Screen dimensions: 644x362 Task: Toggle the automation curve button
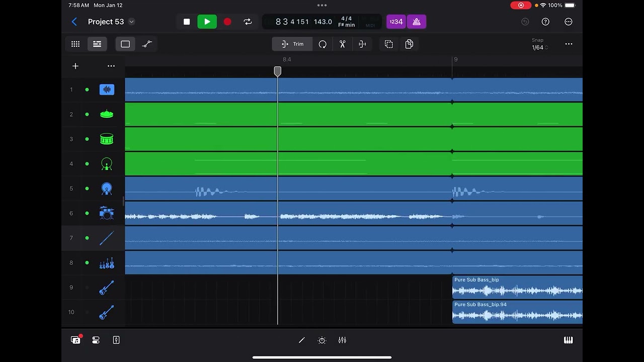(x=147, y=44)
